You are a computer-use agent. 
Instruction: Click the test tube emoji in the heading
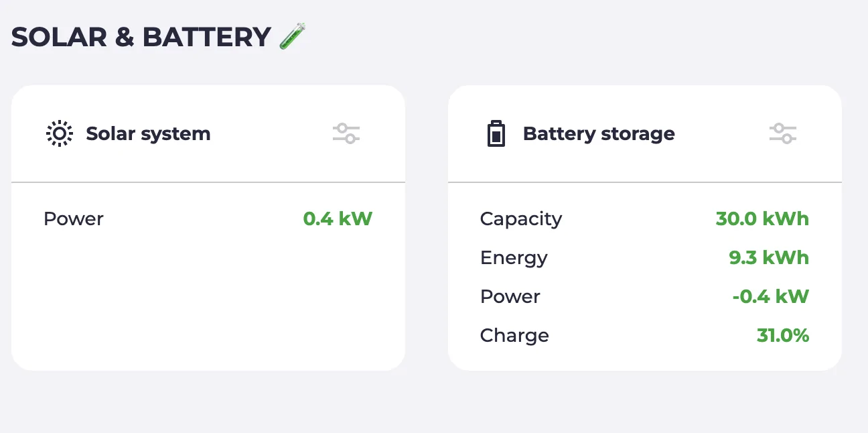293,36
